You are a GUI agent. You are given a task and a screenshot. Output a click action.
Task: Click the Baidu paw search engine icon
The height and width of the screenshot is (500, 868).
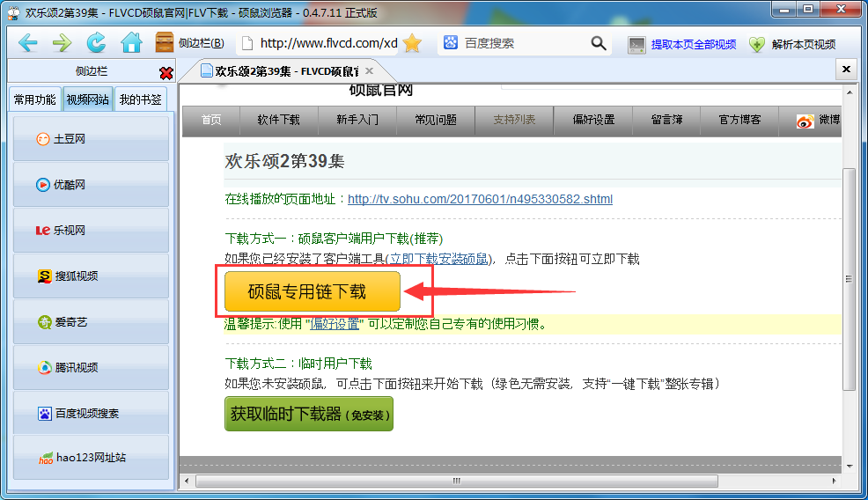[451, 42]
